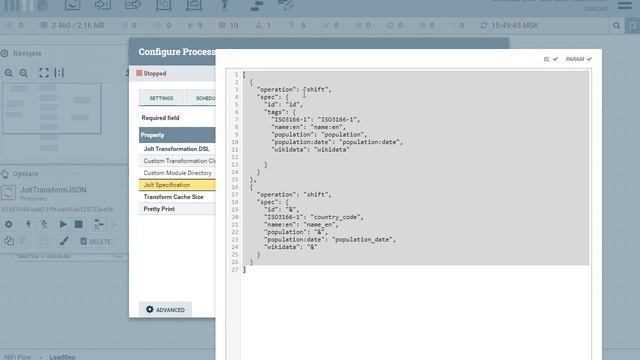The width and height of the screenshot is (640, 360).
Task: Delete the selected component
Action: pyautogui.click(x=96, y=242)
